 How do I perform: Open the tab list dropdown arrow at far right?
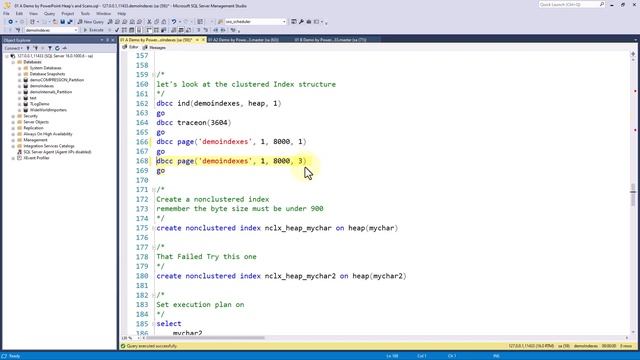point(636,40)
